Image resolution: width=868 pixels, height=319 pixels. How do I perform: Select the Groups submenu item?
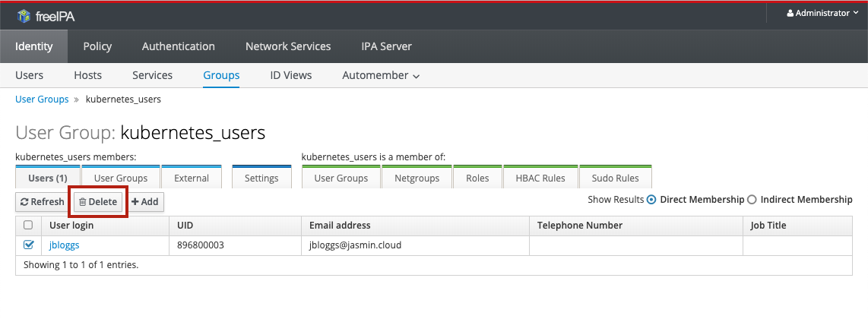tap(221, 75)
